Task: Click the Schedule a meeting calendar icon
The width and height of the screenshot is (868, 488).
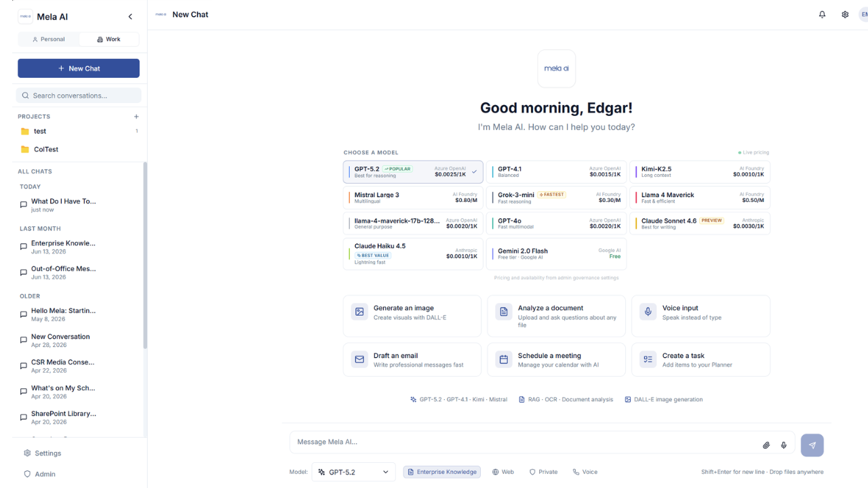Action: (504, 359)
